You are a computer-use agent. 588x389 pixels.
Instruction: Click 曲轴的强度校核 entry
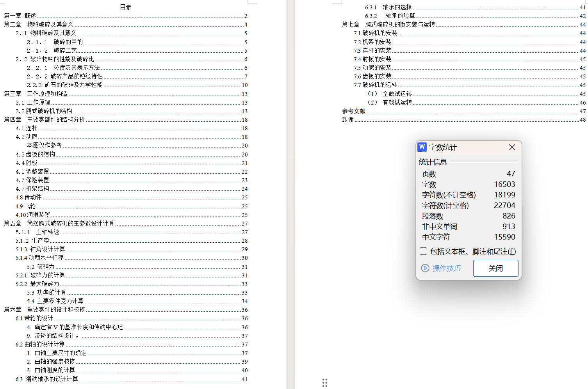pyautogui.click(x=137, y=361)
